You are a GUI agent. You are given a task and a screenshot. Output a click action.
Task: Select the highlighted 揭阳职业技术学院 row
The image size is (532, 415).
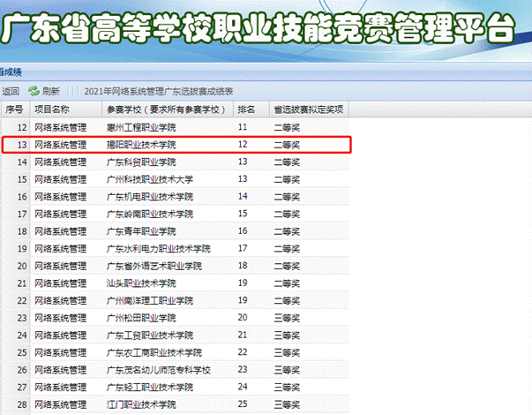pos(141,144)
